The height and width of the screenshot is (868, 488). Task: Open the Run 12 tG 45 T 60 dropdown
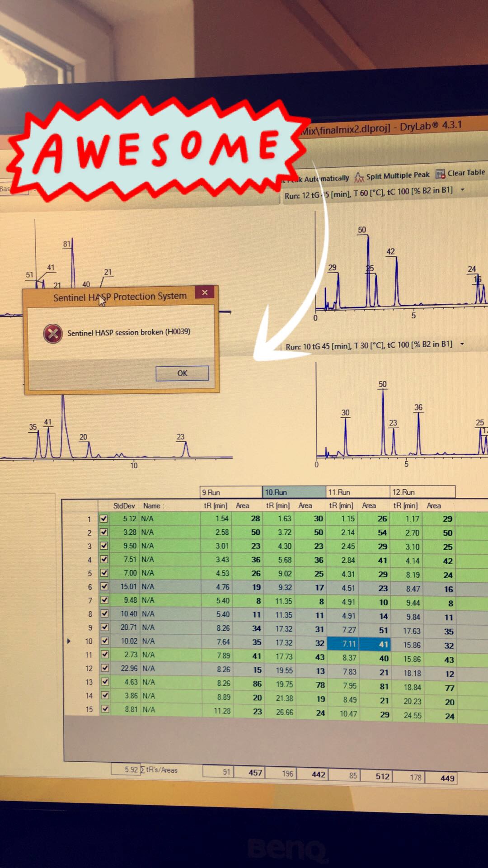[462, 190]
